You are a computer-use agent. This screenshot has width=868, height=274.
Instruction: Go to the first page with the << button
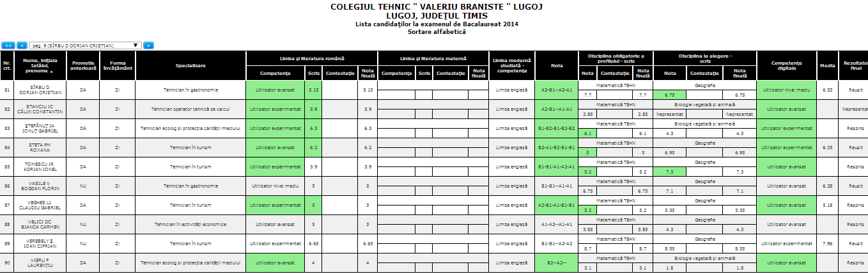point(8,46)
